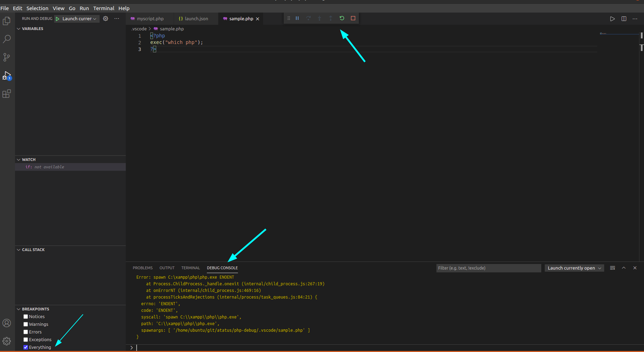Click the Step Into debug button
The height and width of the screenshot is (352, 644).
tap(319, 18)
